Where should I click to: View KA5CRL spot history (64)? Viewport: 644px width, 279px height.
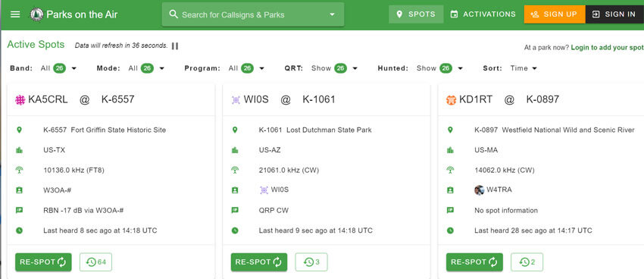95,262
